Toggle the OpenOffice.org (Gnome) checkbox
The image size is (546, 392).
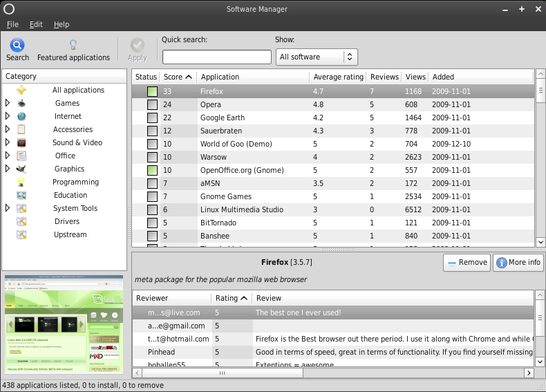click(x=152, y=170)
